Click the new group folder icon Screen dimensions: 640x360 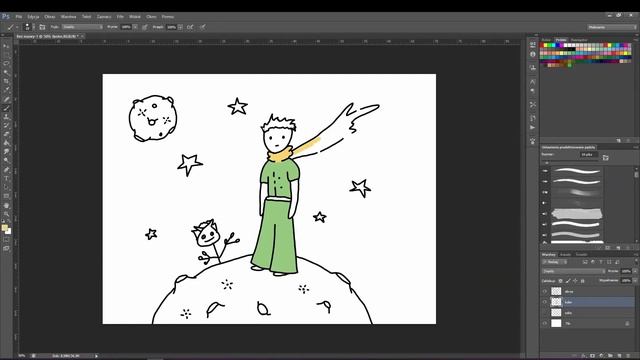click(611, 356)
